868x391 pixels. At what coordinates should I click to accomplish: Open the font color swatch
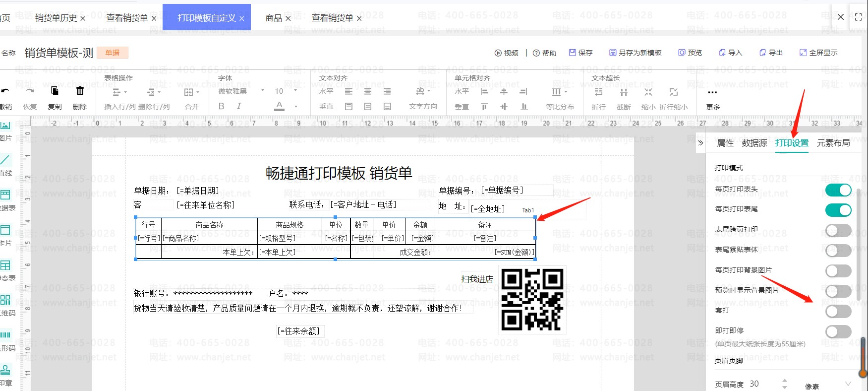(x=280, y=106)
